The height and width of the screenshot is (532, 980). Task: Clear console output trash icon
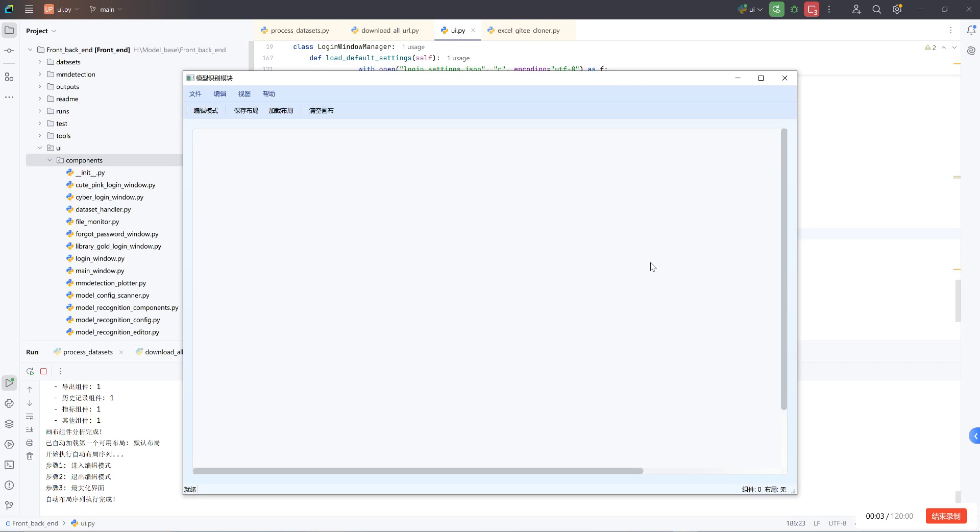[30, 456]
